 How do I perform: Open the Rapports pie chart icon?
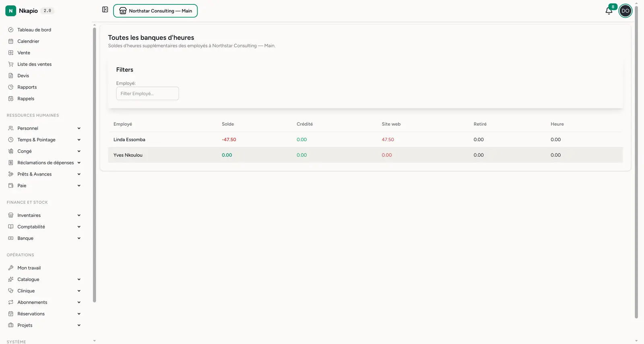11,87
